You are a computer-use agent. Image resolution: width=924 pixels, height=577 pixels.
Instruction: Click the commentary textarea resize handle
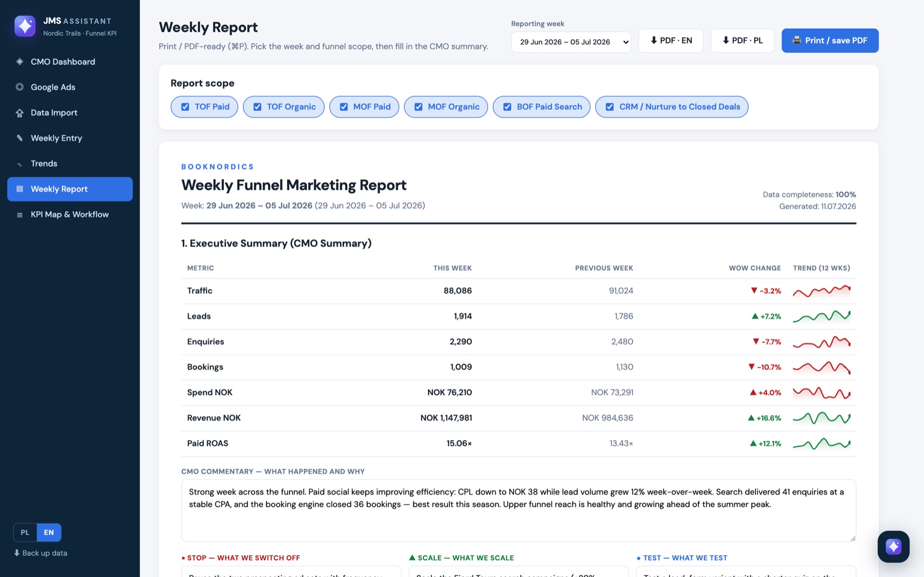852,538
